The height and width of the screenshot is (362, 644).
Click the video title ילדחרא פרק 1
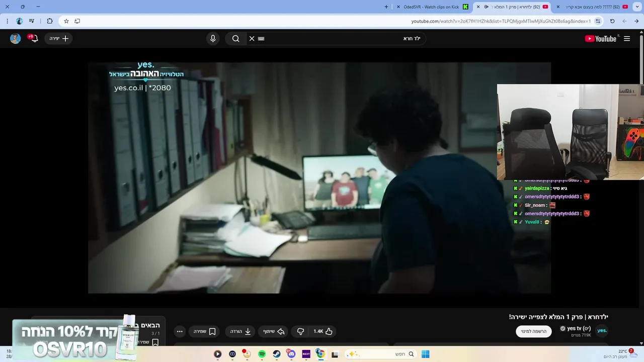coord(558,317)
